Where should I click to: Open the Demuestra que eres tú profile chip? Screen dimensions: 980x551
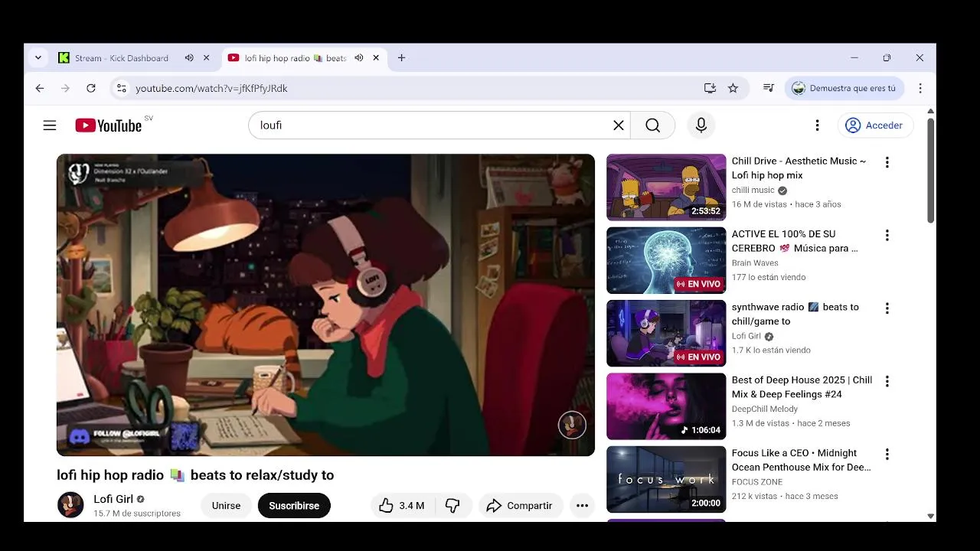coord(844,88)
